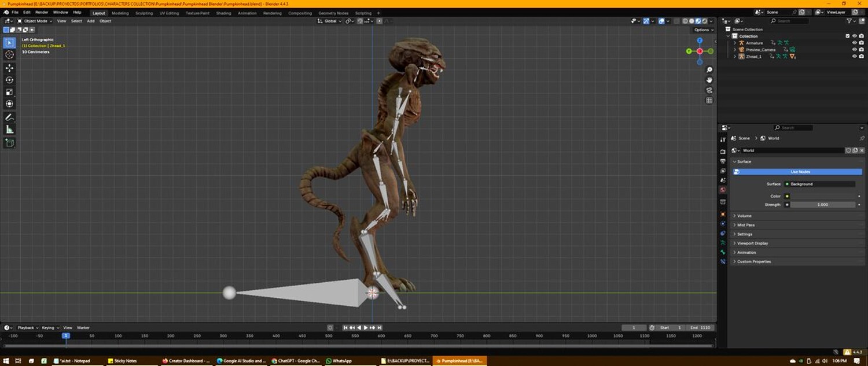Open the Tool properties tab
The height and width of the screenshot is (366, 868).
pos(723,139)
